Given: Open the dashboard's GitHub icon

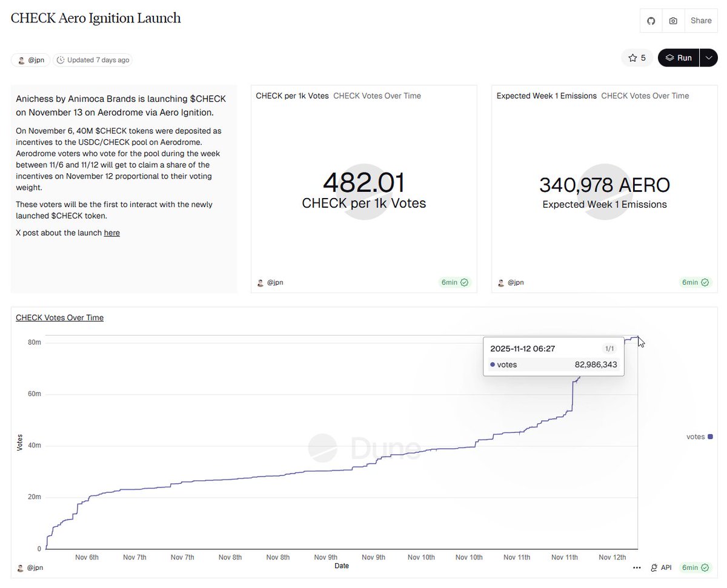Looking at the screenshot, I should point(651,21).
